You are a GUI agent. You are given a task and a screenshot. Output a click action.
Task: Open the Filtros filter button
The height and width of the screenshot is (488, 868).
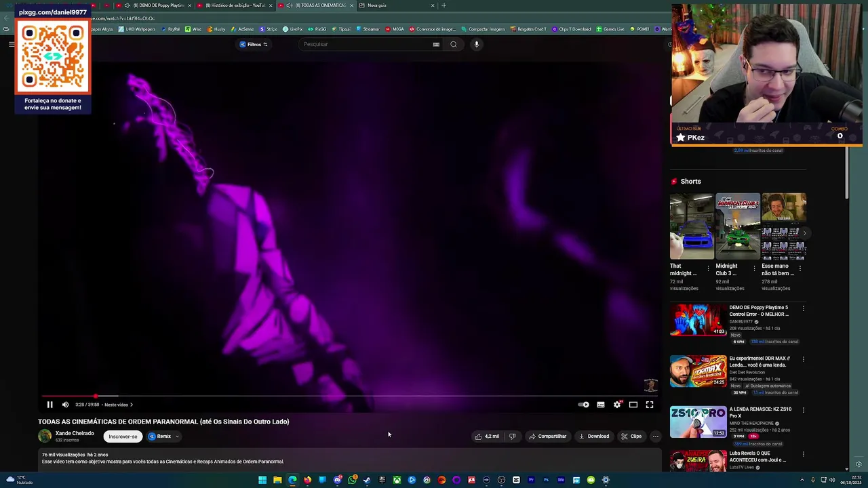pos(254,45)
